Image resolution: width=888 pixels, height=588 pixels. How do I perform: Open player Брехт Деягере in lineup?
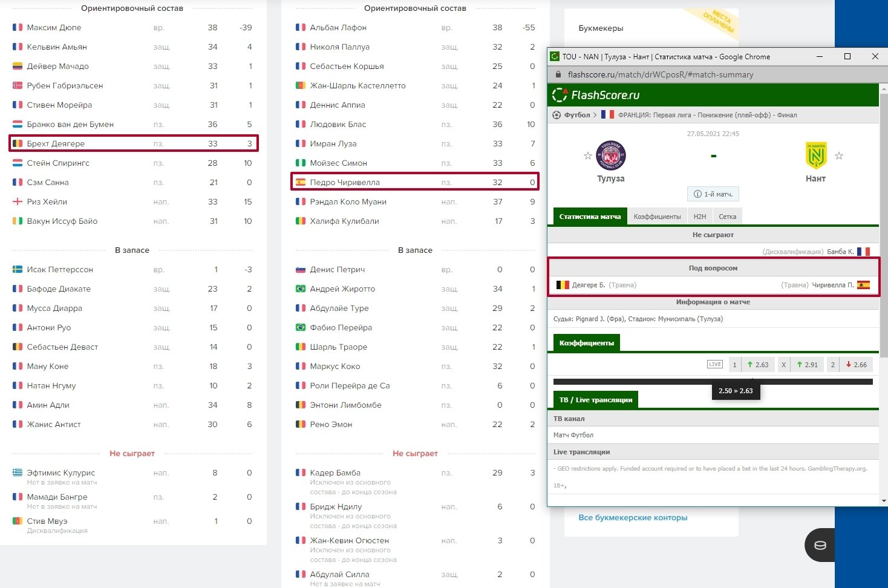pos(56,144)
